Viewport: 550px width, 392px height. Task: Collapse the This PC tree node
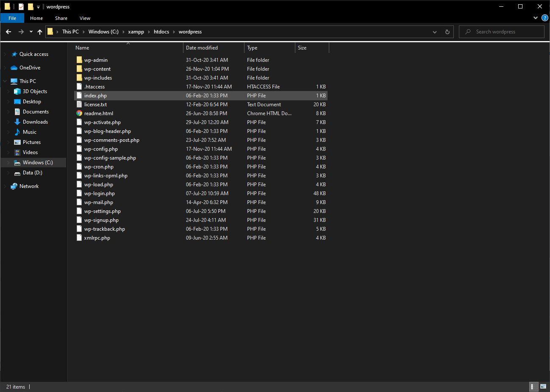point(5,81)
